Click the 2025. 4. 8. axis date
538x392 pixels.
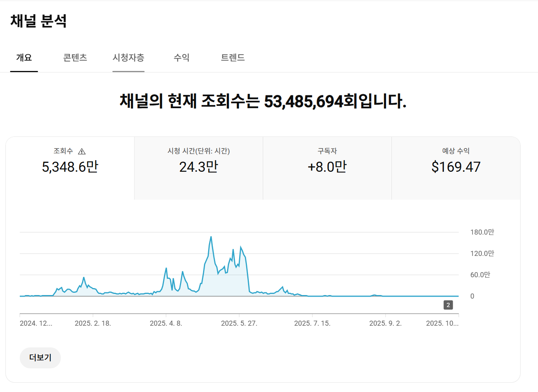point(166,323)
